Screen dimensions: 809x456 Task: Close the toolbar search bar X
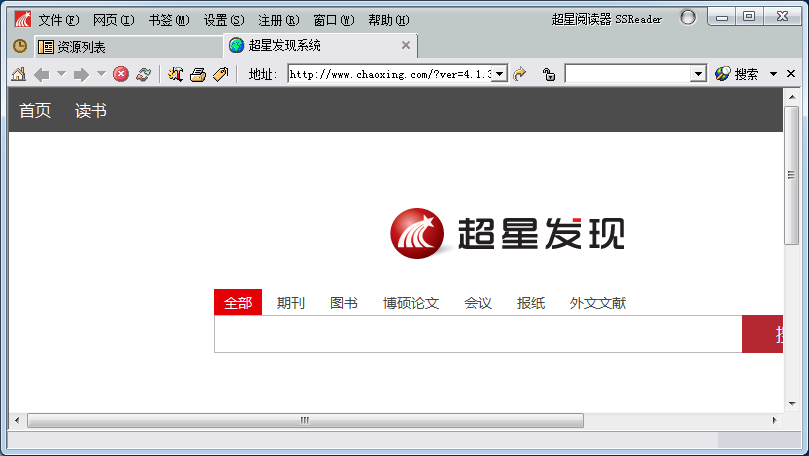(x=791, y=74)
